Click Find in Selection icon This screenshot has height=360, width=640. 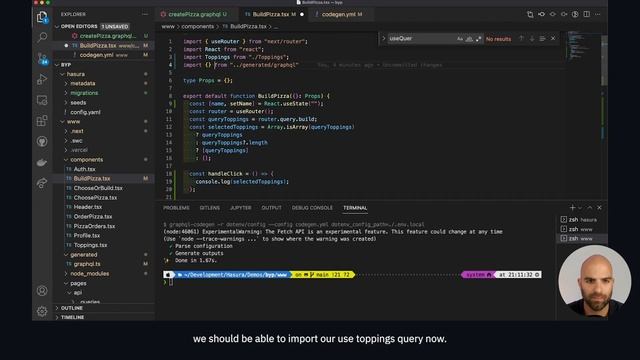(x=542, y=39)
